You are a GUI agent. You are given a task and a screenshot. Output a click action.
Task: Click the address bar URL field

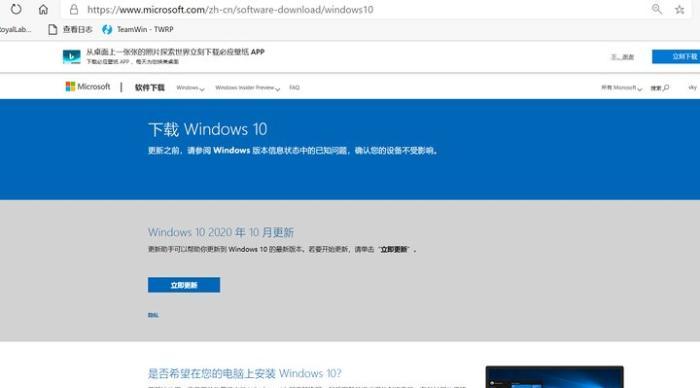[230, 9]
